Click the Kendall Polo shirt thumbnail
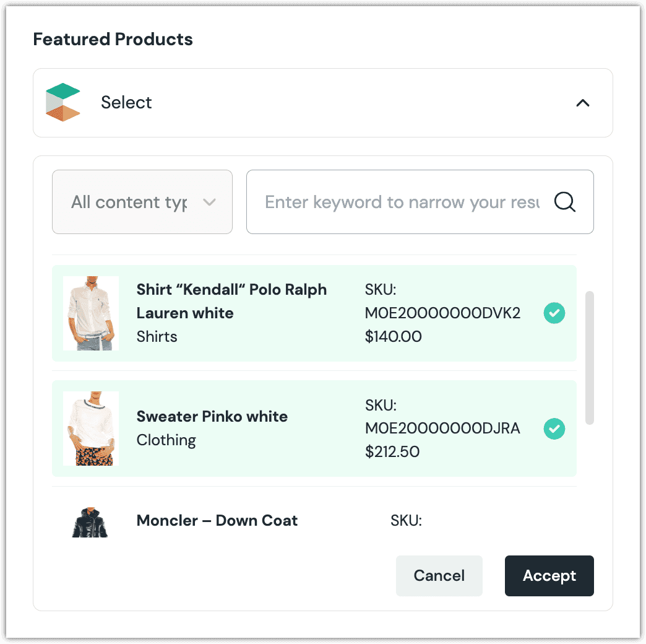646x644 pixels. pos(91,313)
